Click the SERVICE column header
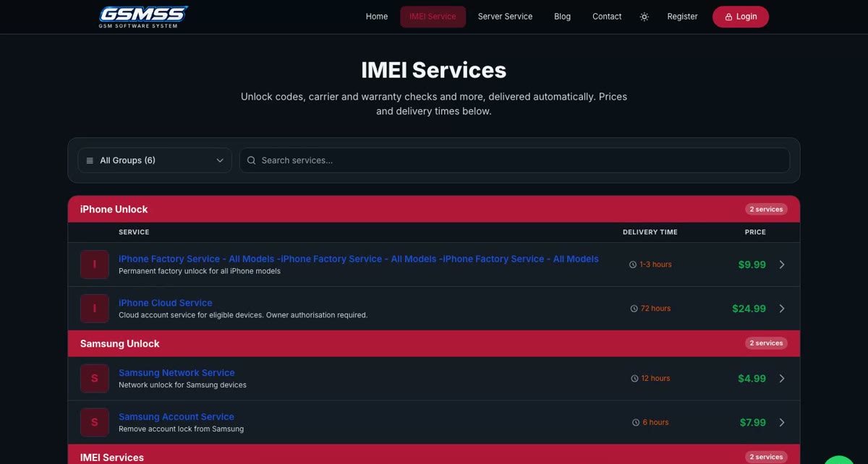868x464 pixels. pos(134,232)
